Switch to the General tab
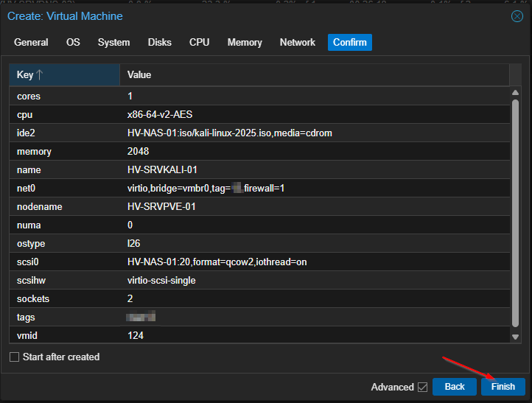Viewport: 532px width, 403px height. click(31, 43)
